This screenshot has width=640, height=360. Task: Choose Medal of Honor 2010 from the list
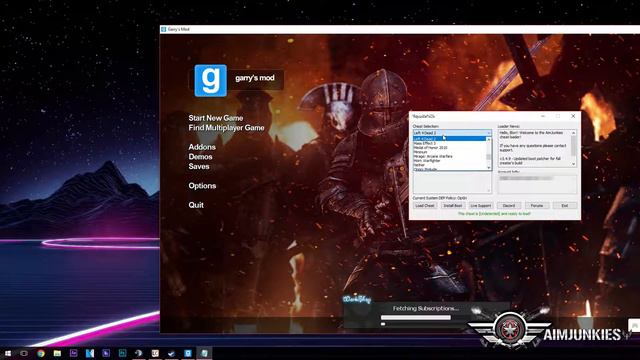coord(430,148)
